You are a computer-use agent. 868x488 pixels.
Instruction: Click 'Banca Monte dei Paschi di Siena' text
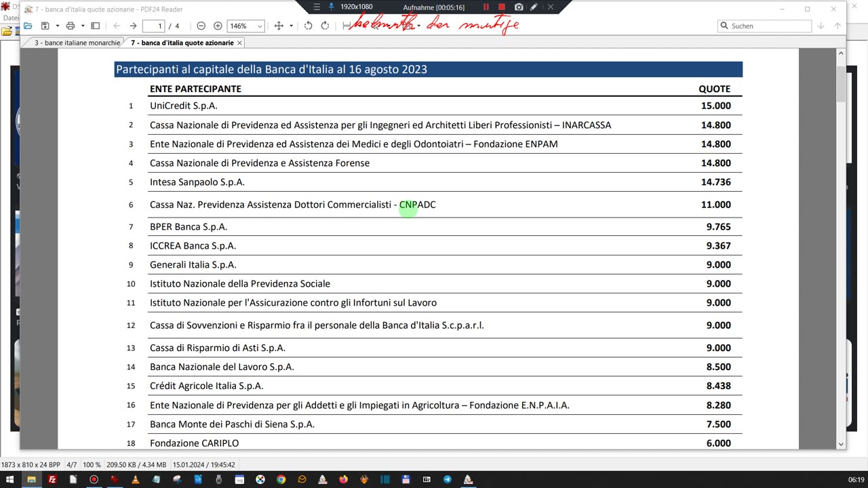(232, 424)
